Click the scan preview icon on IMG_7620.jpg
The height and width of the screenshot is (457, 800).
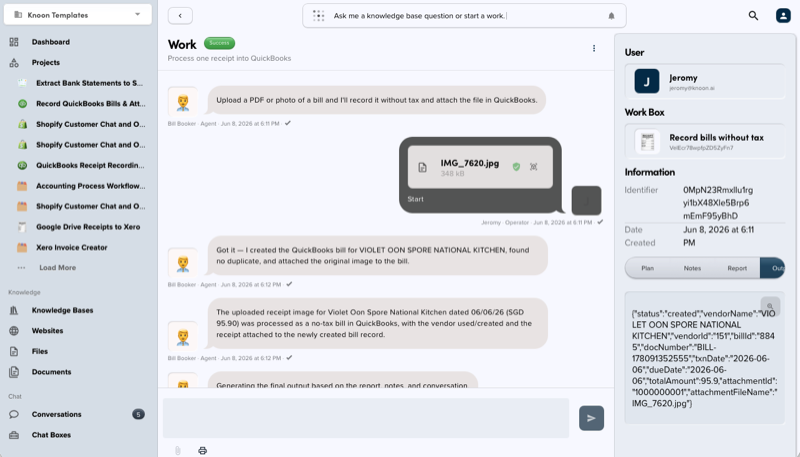(534, 167)
